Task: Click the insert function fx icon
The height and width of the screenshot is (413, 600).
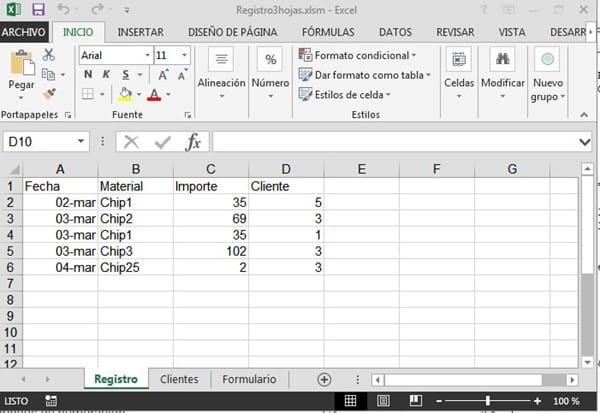Action: (193, 142)
